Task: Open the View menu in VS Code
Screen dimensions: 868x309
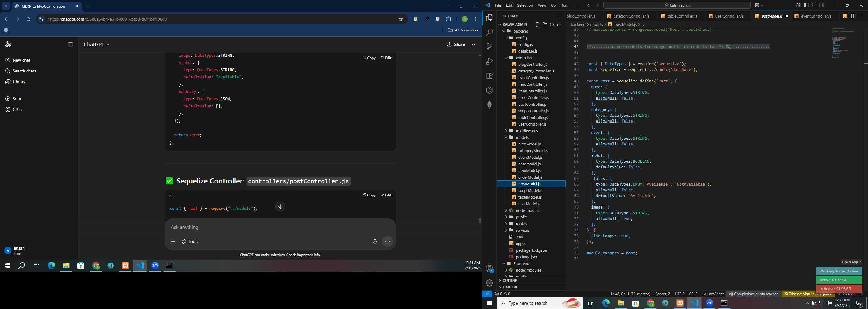Action: pos(542,5)
